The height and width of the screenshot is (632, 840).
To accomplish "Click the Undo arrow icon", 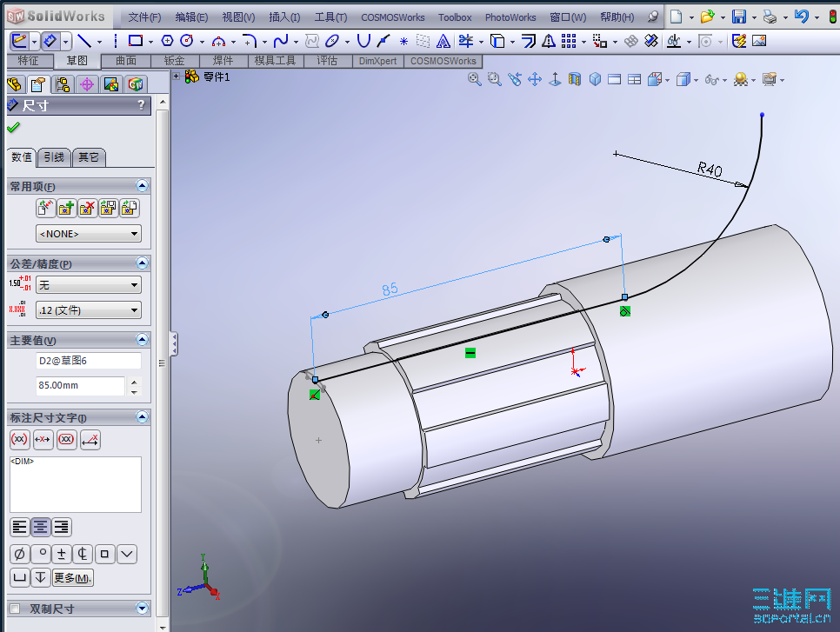I will [x=802, y=17].
